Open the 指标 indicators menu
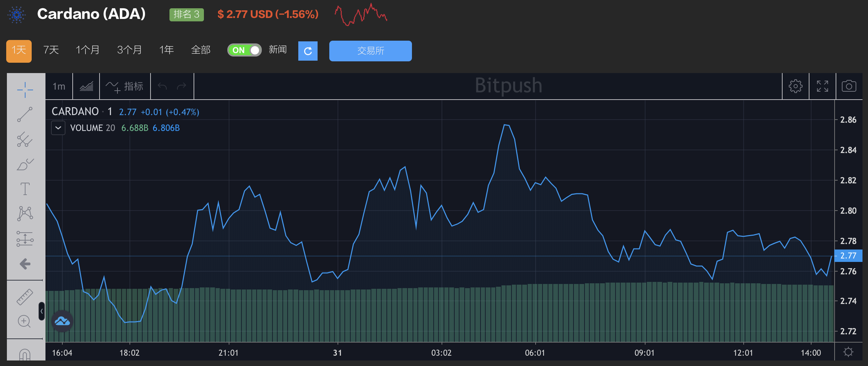Image resolution: width=868 pixels, height=366 pixels. click(x=125, y=86)
